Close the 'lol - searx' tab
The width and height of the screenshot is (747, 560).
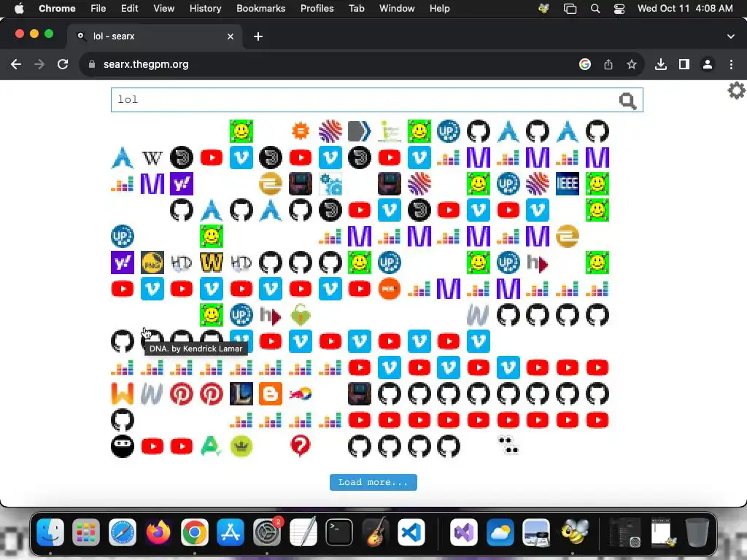231,36
